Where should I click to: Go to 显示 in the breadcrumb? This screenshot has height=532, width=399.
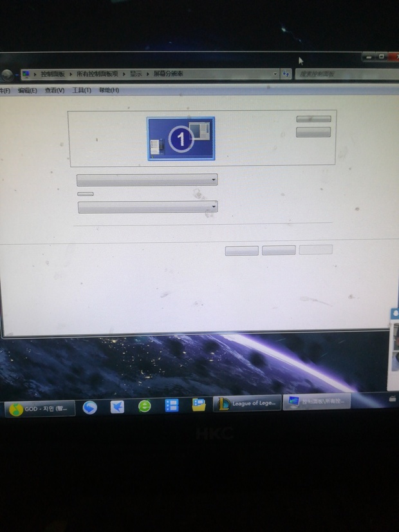[136, 73]
